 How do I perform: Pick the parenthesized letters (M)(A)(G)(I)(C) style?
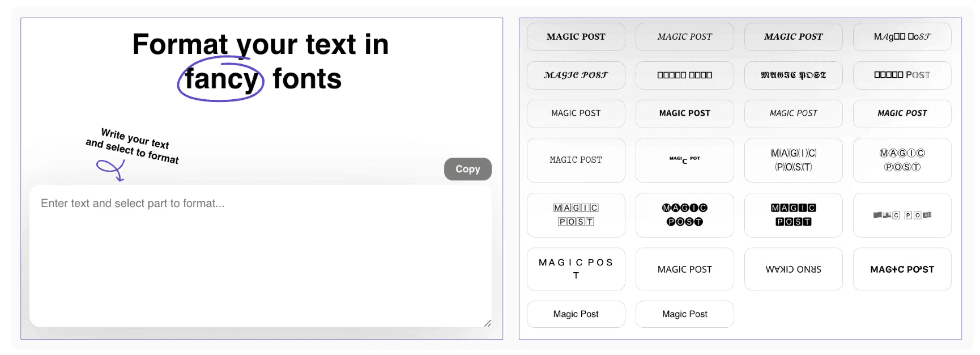click(x=793, y=160)
